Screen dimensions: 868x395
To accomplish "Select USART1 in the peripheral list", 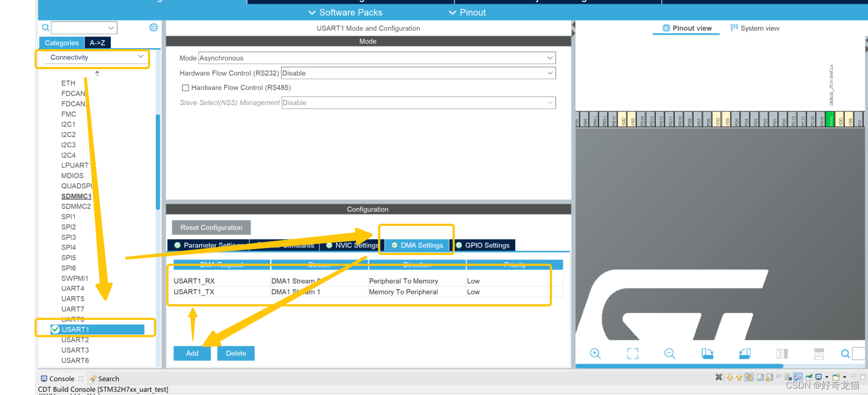I will click(x=97, y=329).
